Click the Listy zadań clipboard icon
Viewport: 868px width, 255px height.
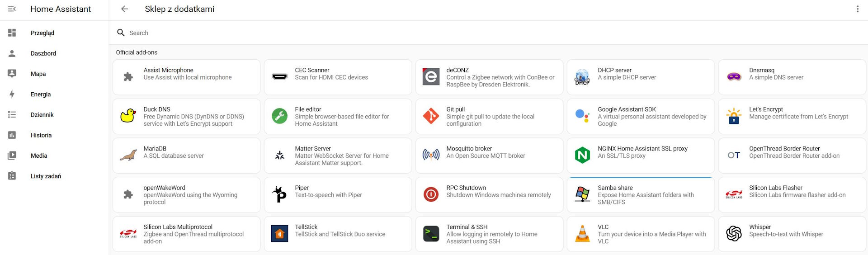click(x=12, y=176)
